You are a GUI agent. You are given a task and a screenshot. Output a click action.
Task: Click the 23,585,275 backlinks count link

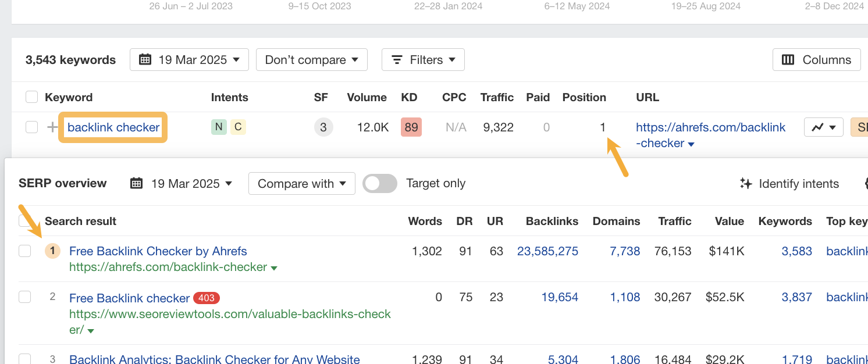(547, 251)
